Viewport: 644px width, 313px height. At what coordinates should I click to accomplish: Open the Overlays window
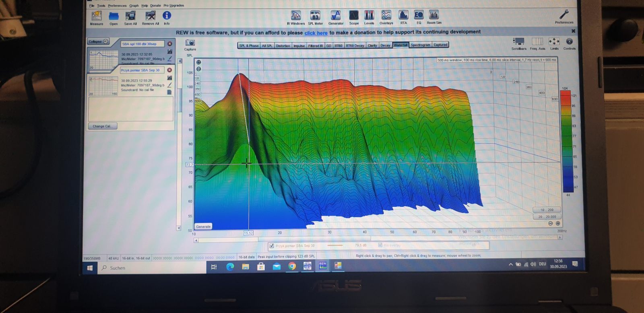(x=386, y=15)
